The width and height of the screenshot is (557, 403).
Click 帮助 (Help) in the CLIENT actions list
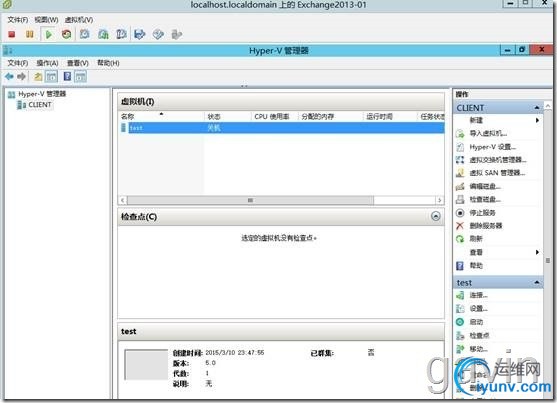click(476, 265)
